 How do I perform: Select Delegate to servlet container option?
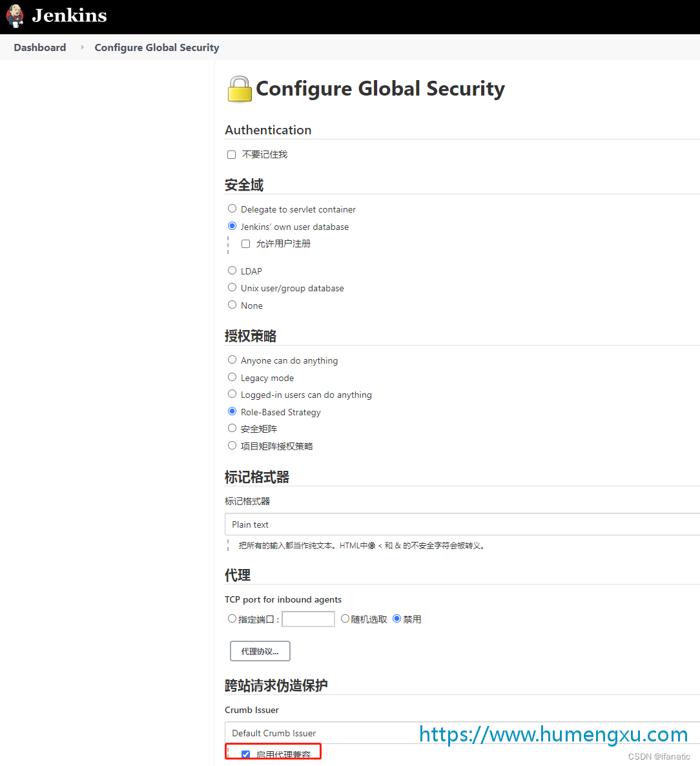coord(232,209)
